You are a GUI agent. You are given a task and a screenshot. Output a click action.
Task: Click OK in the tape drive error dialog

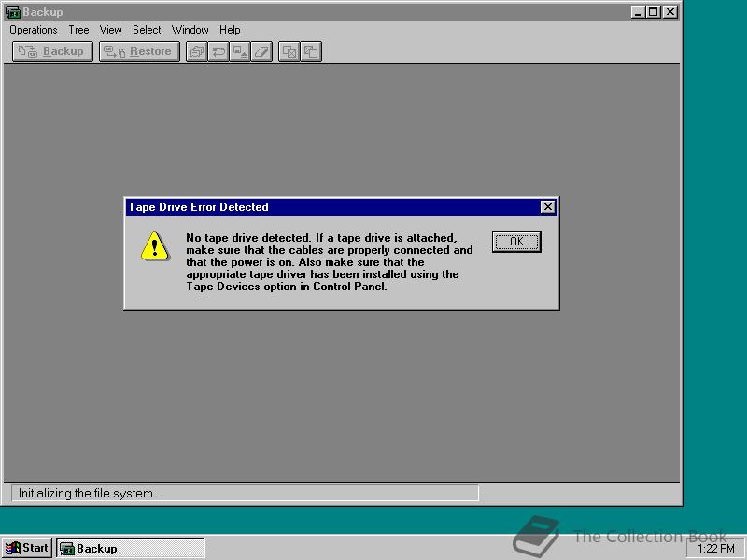click(516, 242)
